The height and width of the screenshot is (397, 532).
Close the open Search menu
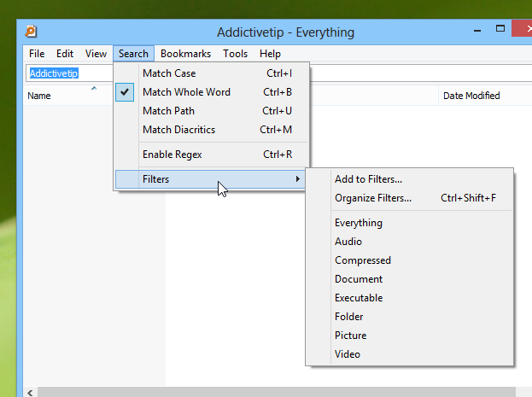point(133,54)
